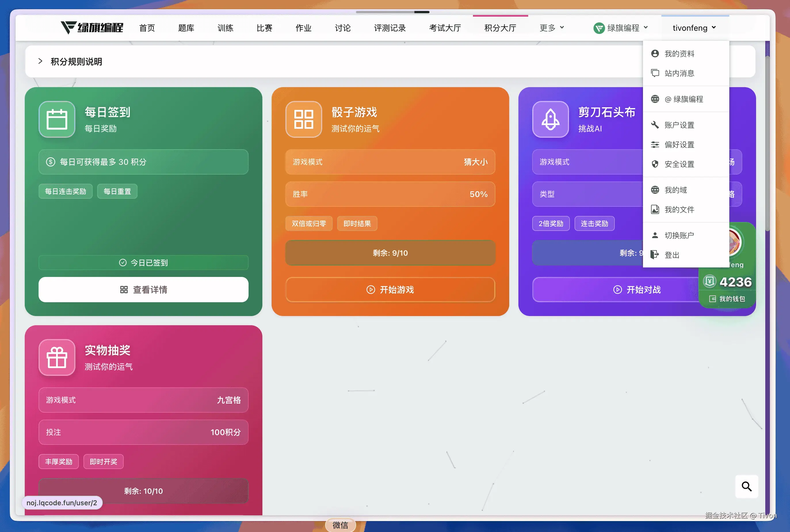Collapse the tivonfeng user menu
This screenshot has width=790, height=532.
[x=694, y=28]
